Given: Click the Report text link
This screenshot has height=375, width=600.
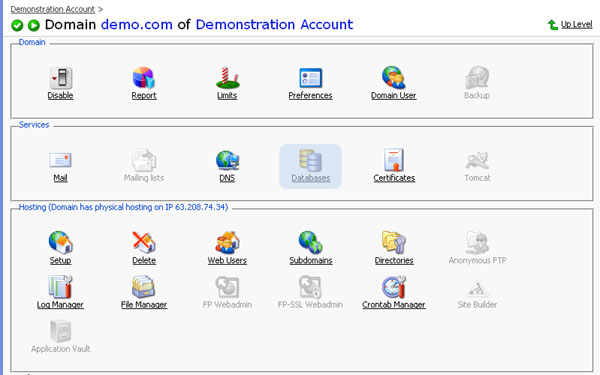Looking at the screenshot, I should coord(144,95).
